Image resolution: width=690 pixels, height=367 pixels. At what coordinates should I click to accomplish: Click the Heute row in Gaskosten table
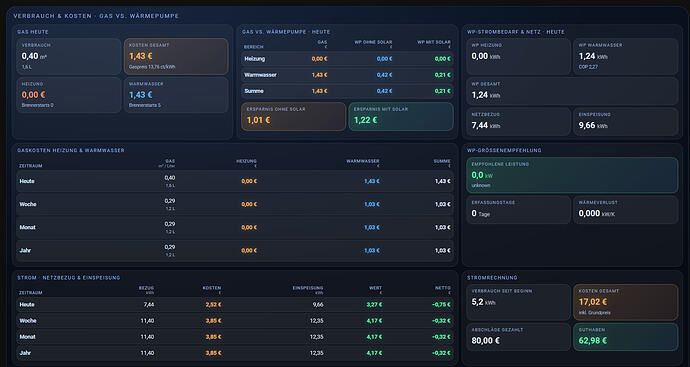click(235, 181)
